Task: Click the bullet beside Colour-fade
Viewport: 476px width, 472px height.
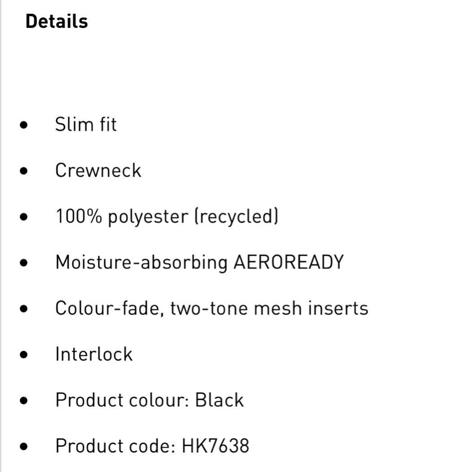Action: pyautogui.click(x=24, y=309)
